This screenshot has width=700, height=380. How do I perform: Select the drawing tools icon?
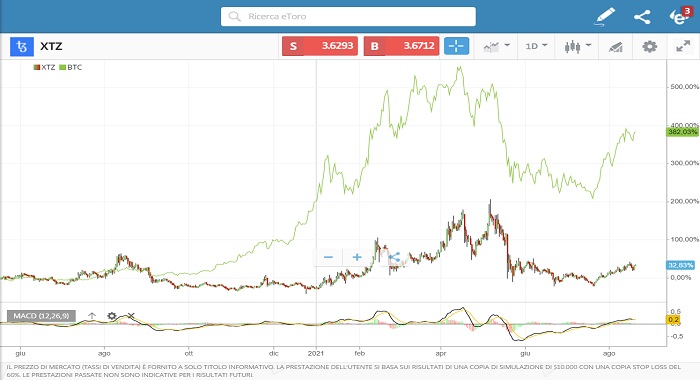615,46
